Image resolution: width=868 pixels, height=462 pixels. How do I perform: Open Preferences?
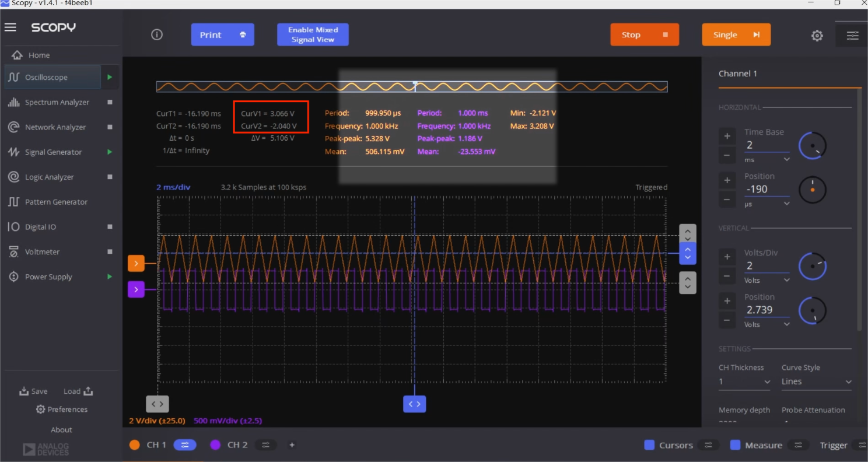pos(62,409)
